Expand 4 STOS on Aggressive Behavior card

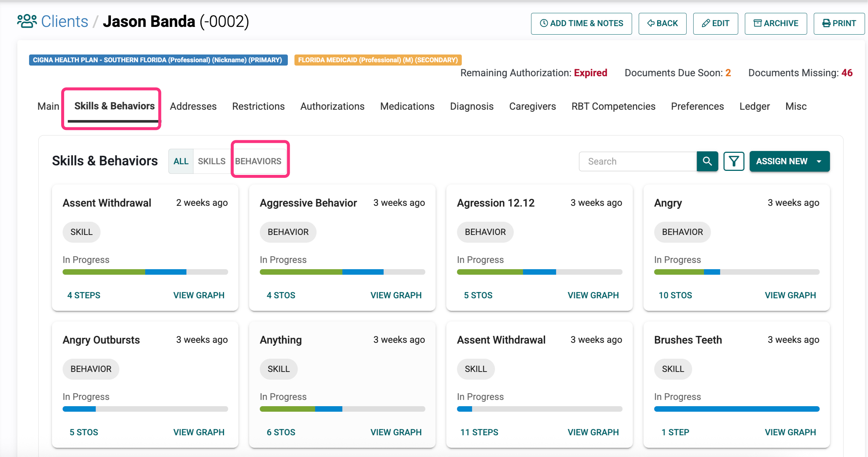point(281,295)
